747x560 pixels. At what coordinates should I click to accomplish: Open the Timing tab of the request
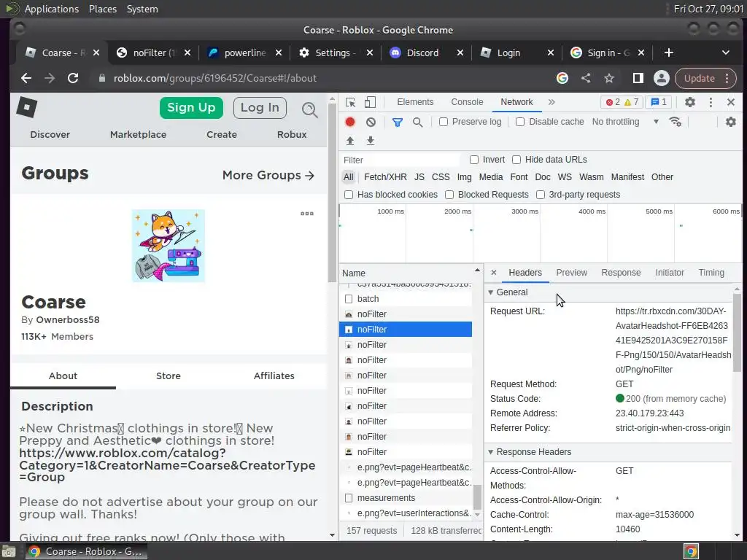point(711,273)
